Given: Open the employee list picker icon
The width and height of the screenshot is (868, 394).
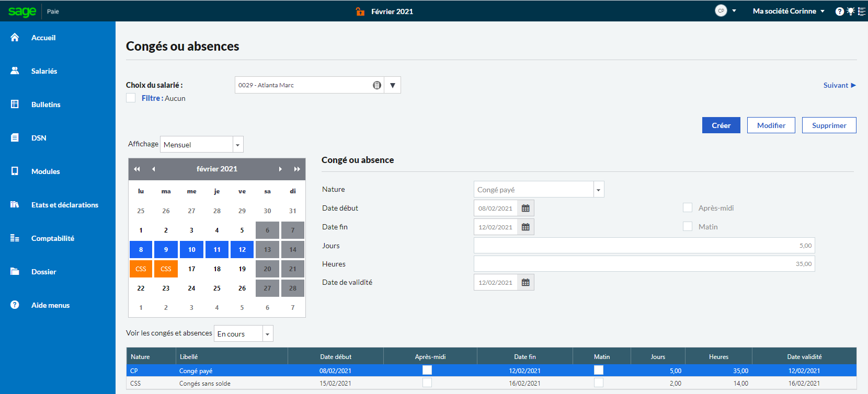Looking at the screenshot, I should 376,85.
